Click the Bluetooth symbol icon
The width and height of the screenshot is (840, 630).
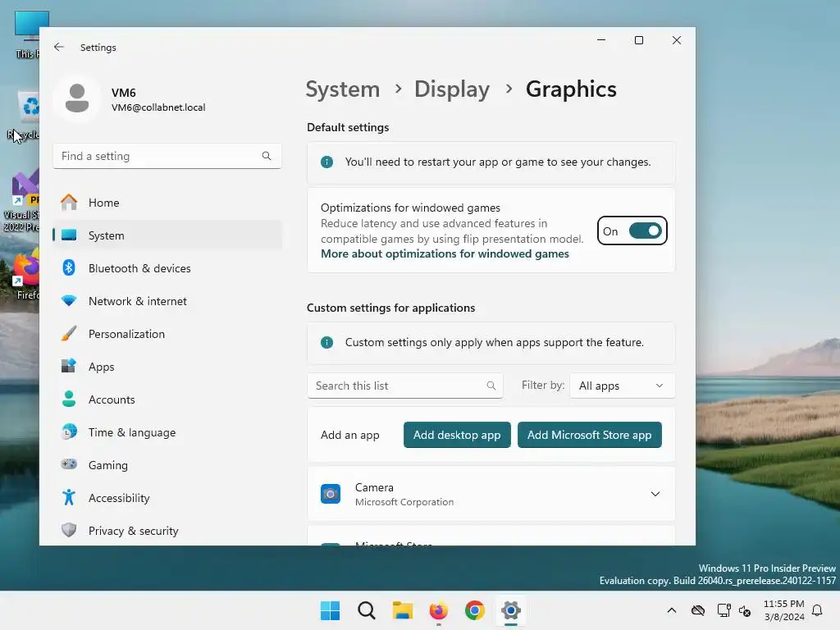click(x=69, y=267)
